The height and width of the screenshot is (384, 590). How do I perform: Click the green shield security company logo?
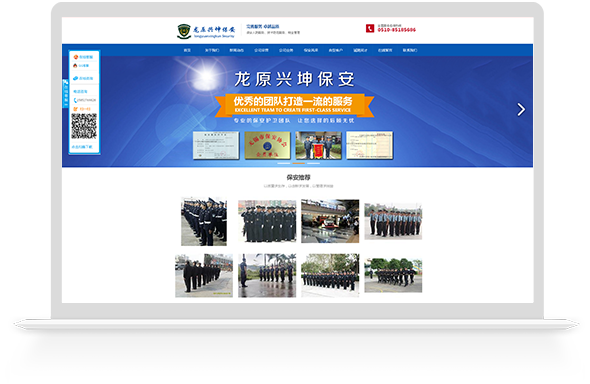[184, 31]
